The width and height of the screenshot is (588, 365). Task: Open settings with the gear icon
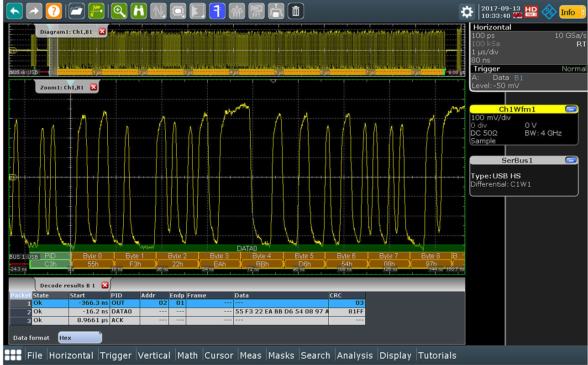[x=467, y=11]
